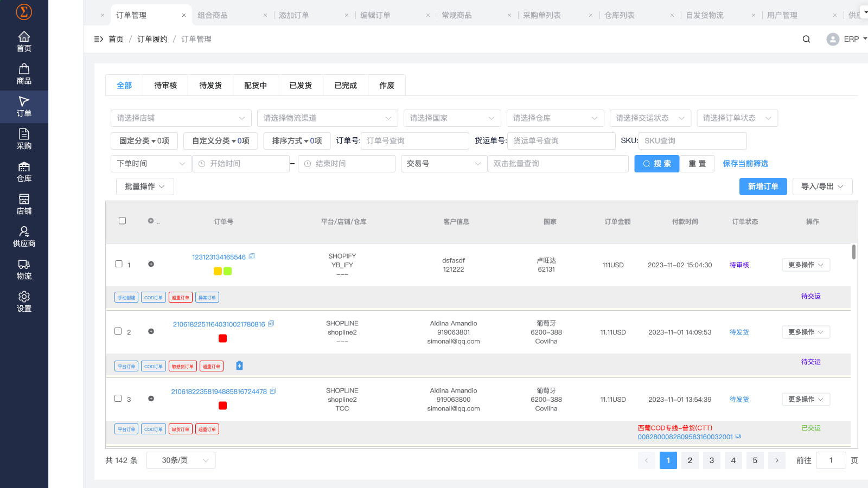This screenshot has width=868, height=488.
Task: Open the 请选择物流渠道 logistics channel dropdown
Action: pos(328,118)
